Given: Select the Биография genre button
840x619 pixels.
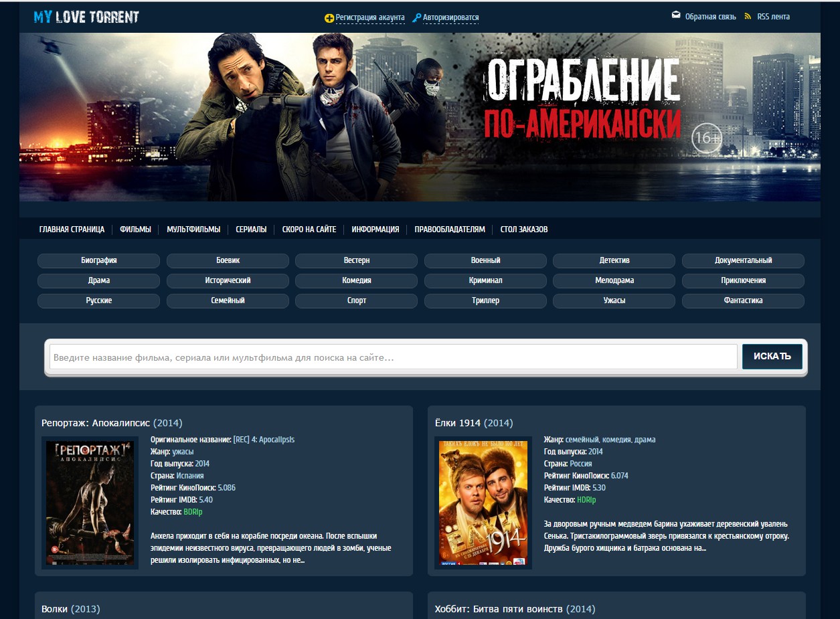Looking at the screenshot, I should coord(98,260).
